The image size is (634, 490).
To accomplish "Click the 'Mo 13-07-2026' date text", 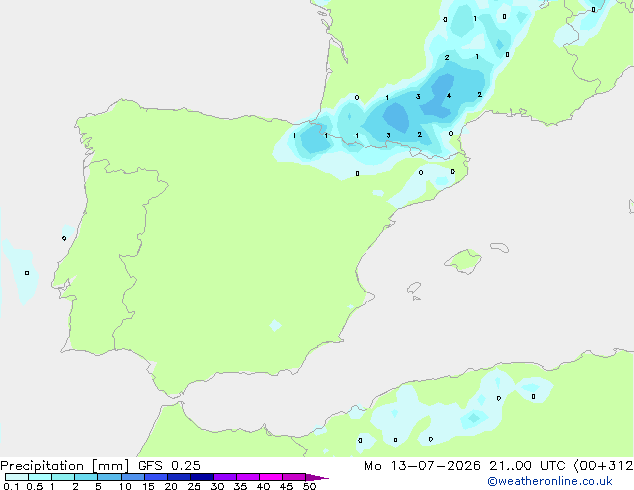I will point(423,466).
